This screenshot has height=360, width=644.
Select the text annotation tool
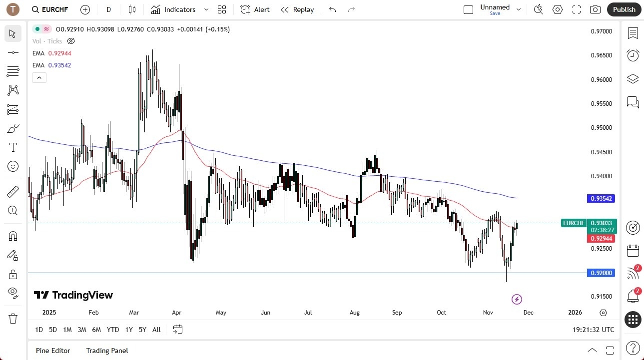[12, 147]
